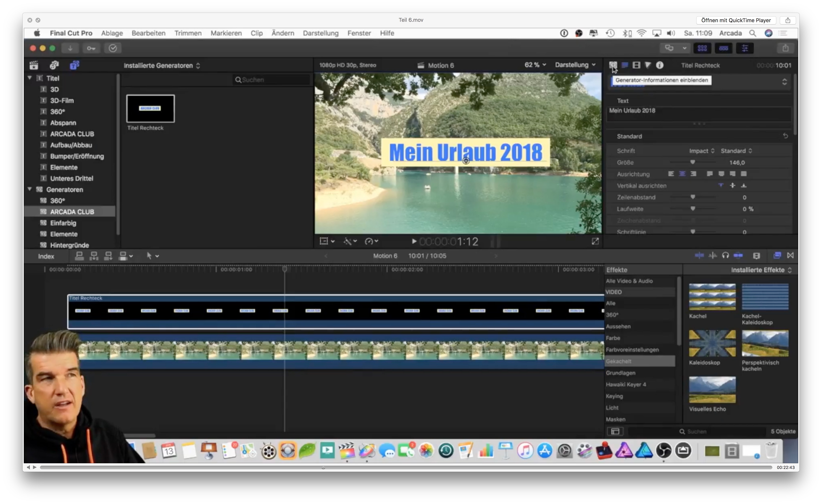Adjust the Größe slider

coord(693,162)
